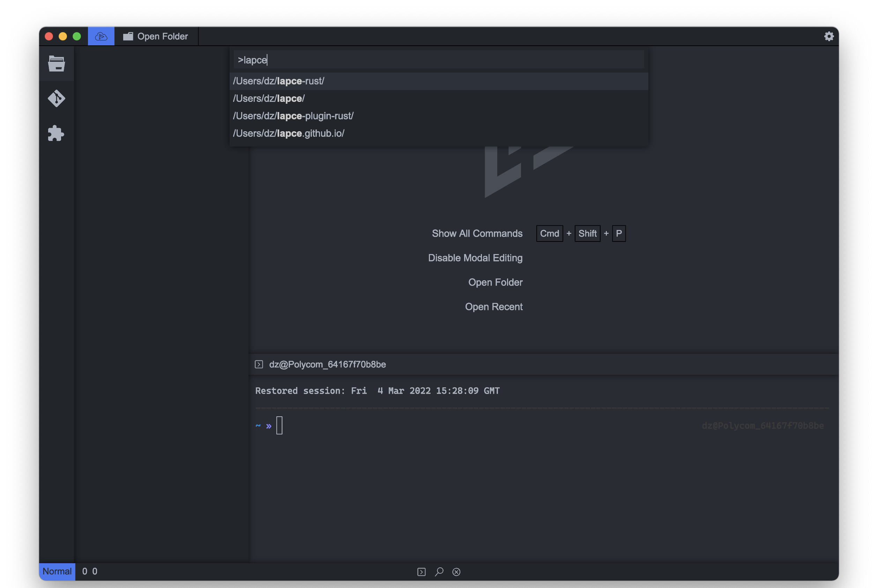
Task: Select the dz@Polycom_64167f70b8be terminal tab
Action: coord(327,365)
